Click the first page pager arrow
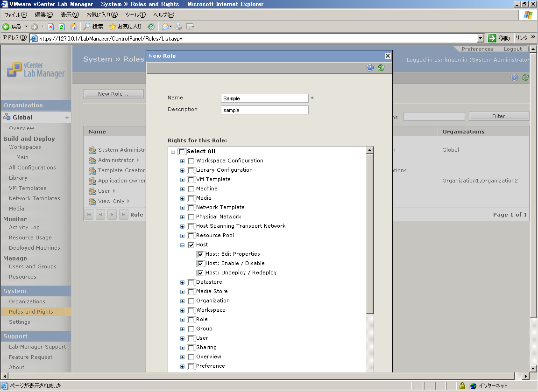 point(89,215)
